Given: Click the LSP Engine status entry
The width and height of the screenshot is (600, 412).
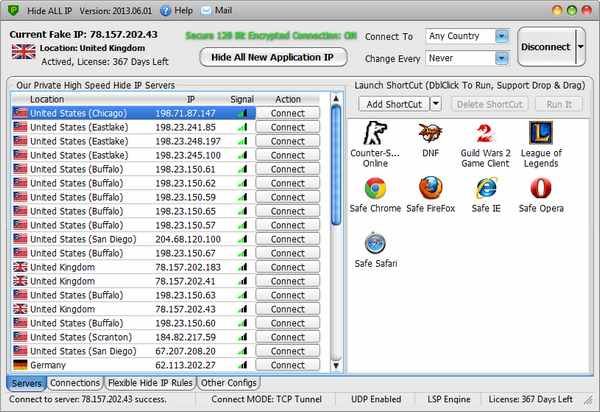Looking at the screenshot, I should (449, 399).
